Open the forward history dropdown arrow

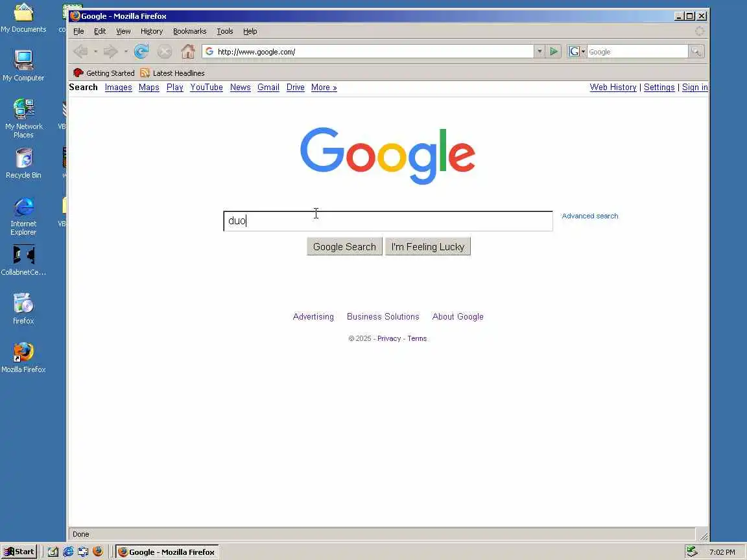coord(126,51)
